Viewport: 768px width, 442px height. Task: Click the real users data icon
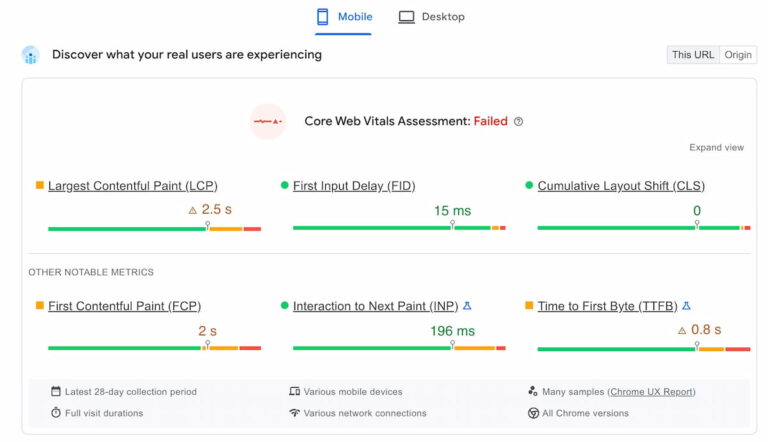point(31,55)
